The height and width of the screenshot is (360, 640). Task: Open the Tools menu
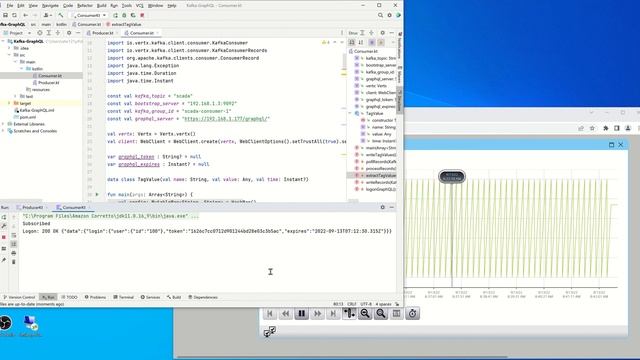pos(127,6)
